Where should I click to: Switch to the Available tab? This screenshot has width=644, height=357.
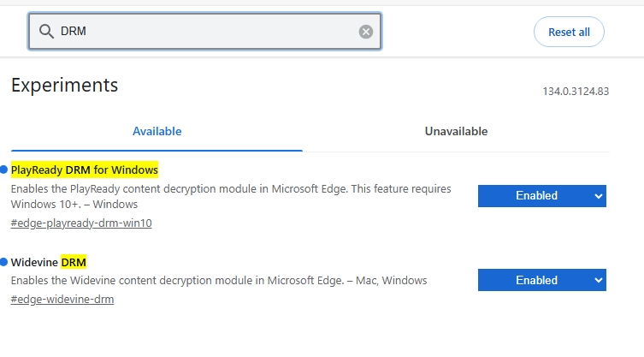(x=157, y=132)
